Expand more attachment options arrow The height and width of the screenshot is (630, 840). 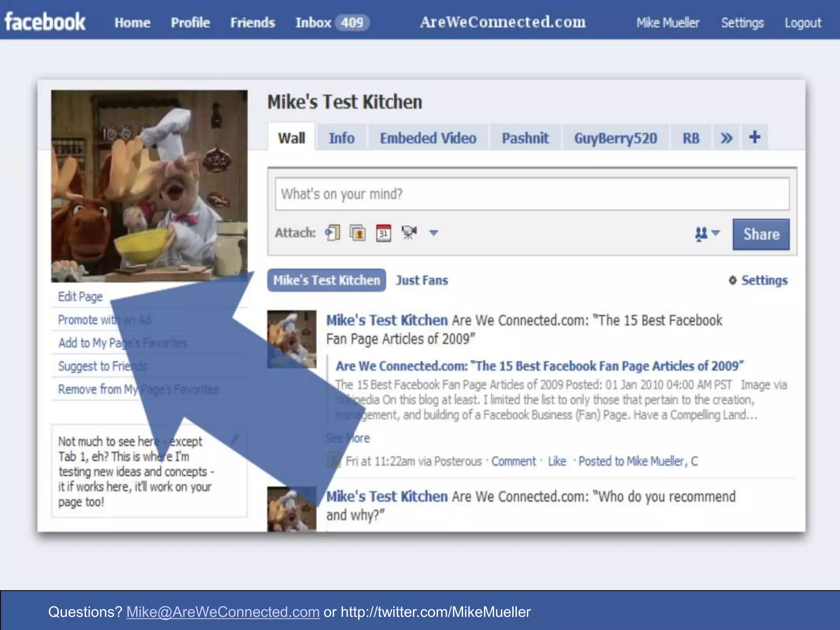click(x=434, y=233)
